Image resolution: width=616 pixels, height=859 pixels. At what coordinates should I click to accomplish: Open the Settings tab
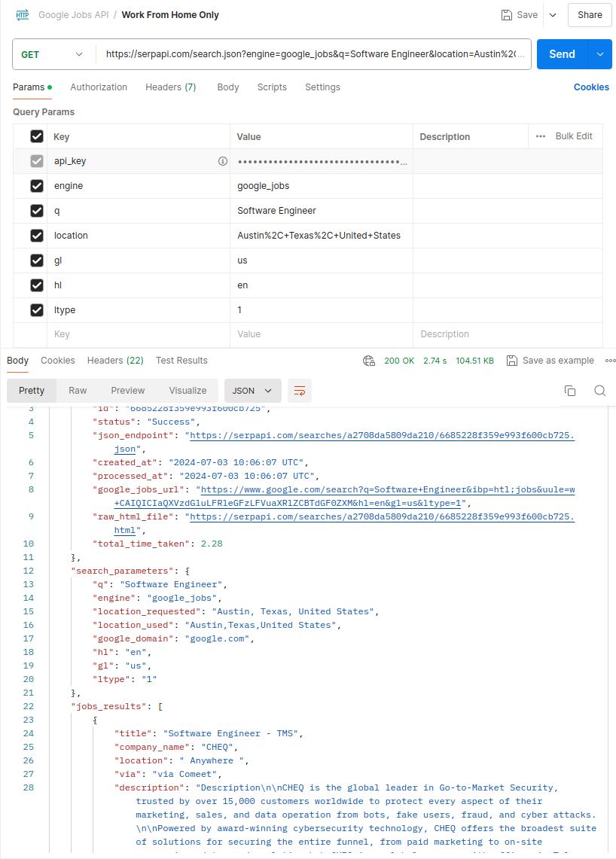tap(323, 87)
